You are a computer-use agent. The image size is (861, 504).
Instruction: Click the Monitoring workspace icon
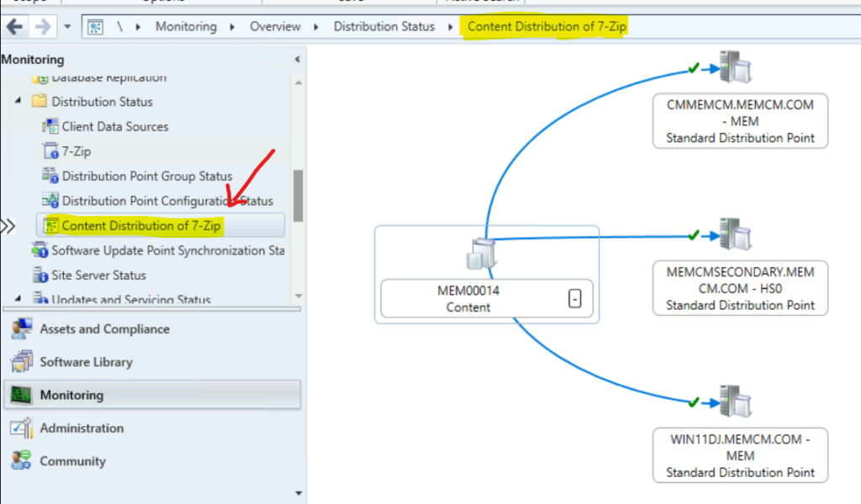(21, 395)
